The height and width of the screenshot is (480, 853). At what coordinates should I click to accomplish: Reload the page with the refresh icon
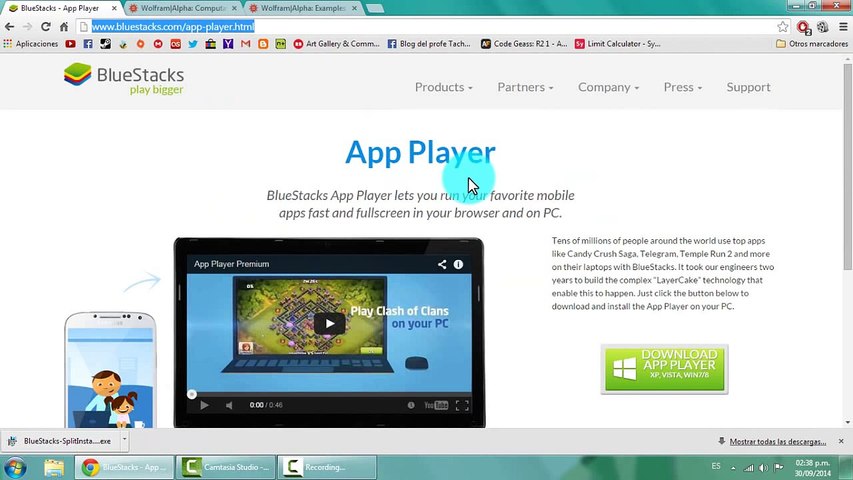coord(46,26)
